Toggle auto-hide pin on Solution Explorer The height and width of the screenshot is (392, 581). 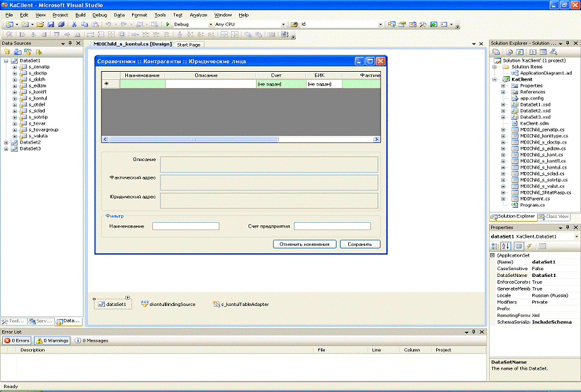[x=567, y=43]
